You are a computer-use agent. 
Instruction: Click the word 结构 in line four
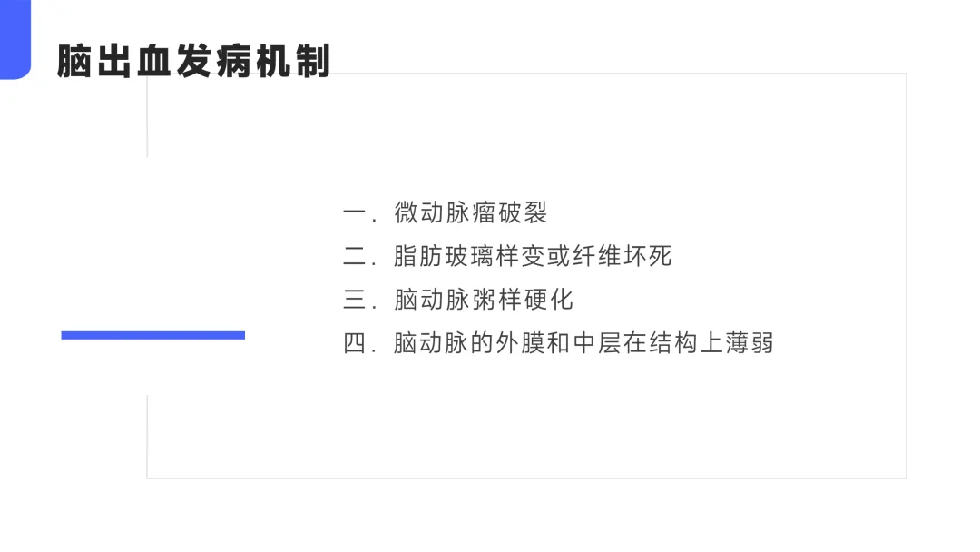pos(673,342)
